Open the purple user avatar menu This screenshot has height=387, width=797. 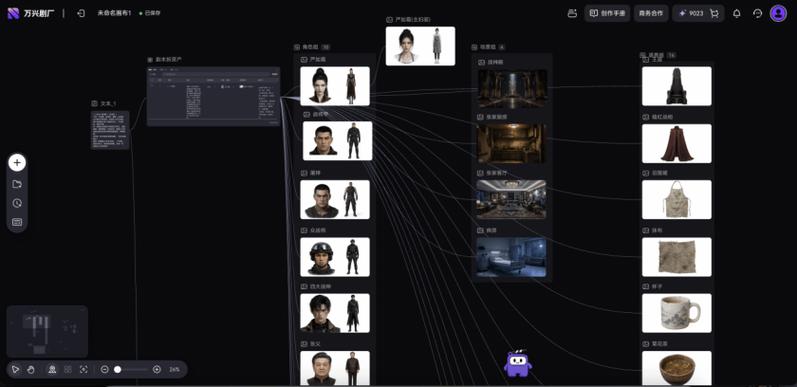pos(778,13)
